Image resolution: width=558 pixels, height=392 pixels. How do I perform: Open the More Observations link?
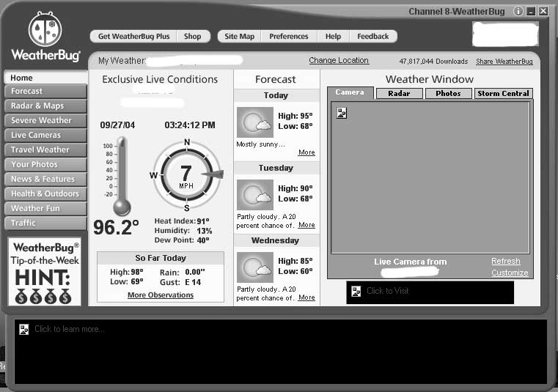(x=161, y=295)
